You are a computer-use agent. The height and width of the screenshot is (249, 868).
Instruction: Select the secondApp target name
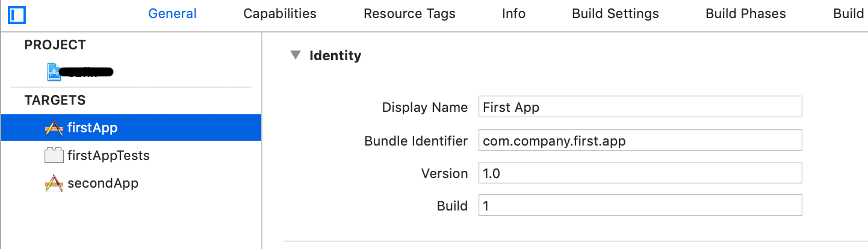[x=103, y=183]
